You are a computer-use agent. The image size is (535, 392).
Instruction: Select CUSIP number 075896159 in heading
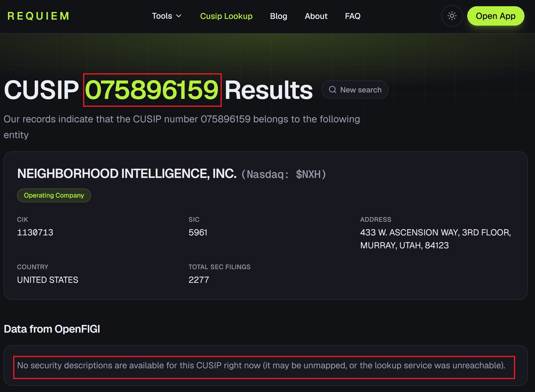tap(152, 90)
